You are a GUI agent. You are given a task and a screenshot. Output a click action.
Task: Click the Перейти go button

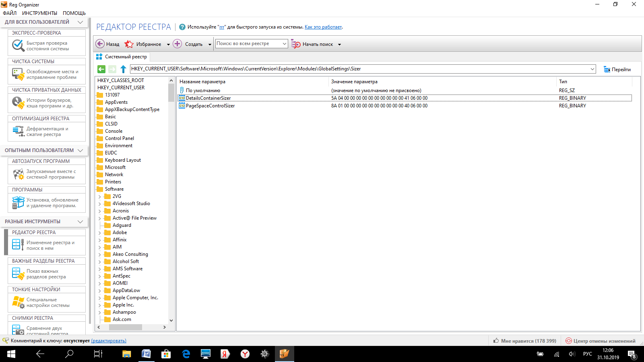click(x=617, y=69)
